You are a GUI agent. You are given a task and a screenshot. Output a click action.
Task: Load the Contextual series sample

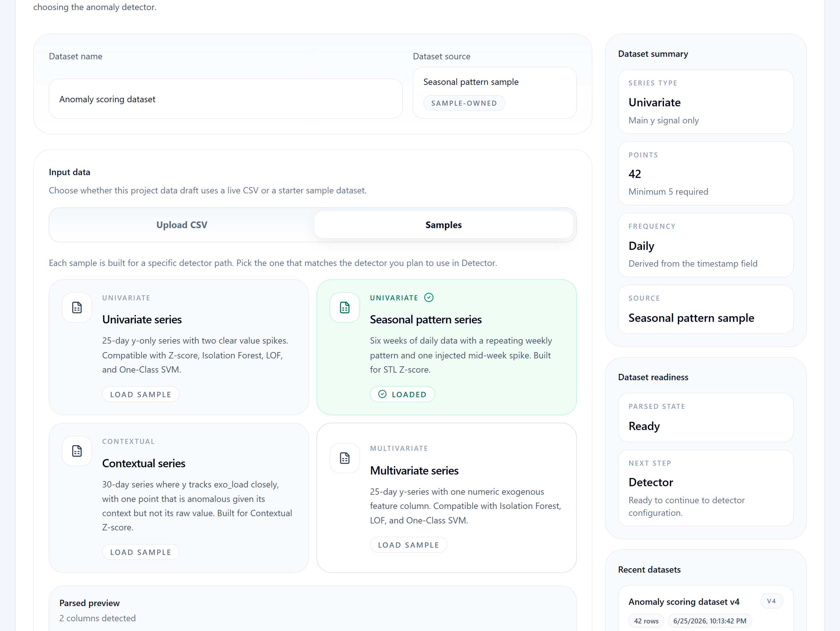point(141,552)
